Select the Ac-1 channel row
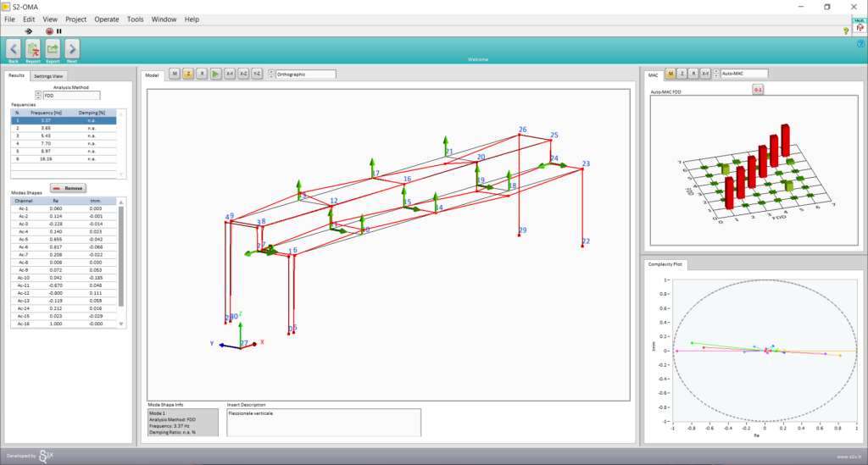The image size is (868, 465). click(x=64, y=208)
